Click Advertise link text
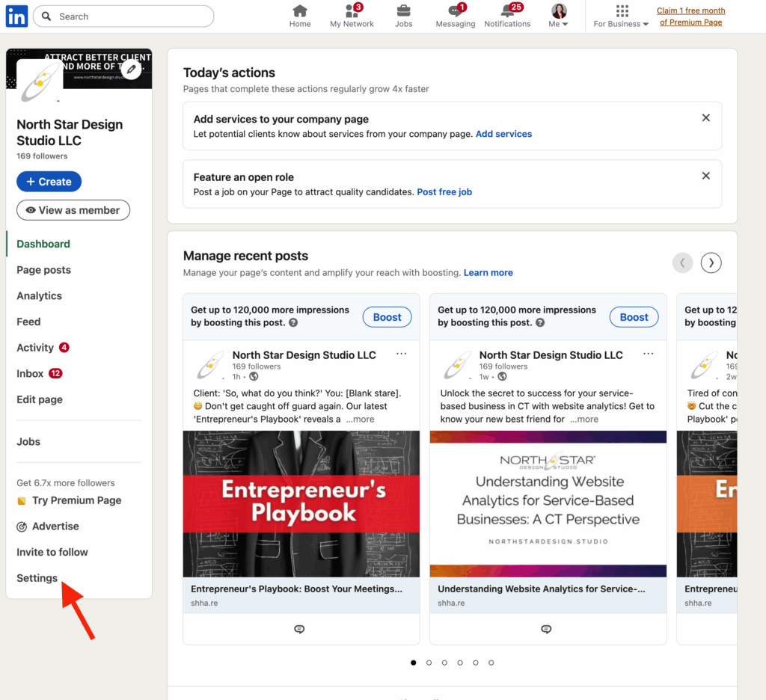Screen dimensions: 766x700 click(x=55, y=526)
